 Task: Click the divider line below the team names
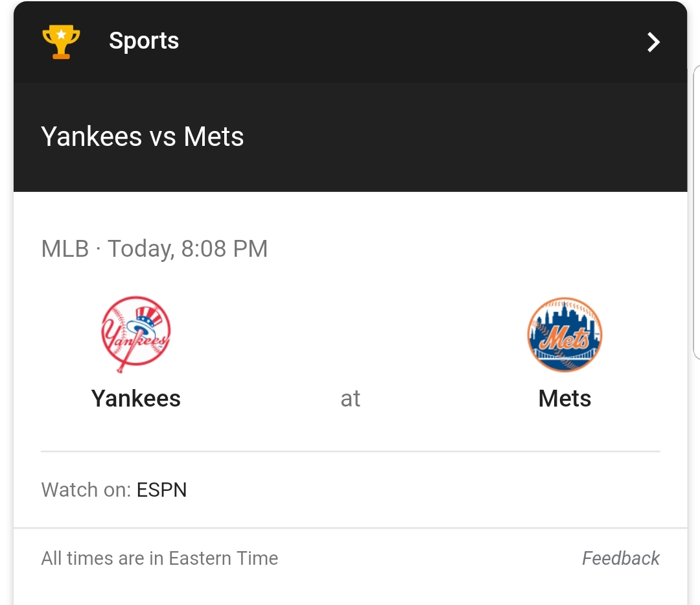tap(350, 451)
